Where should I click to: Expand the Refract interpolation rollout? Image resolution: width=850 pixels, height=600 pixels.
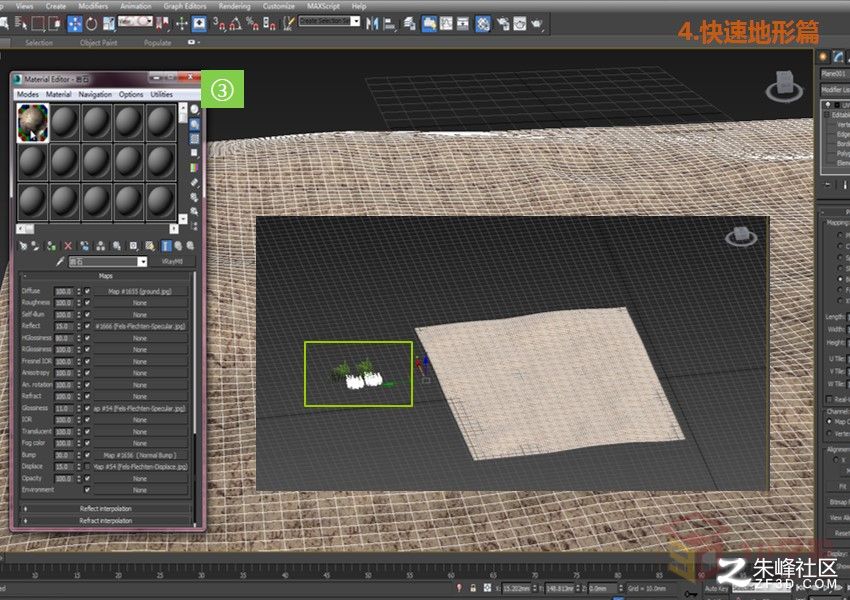[x=105, y=520]
